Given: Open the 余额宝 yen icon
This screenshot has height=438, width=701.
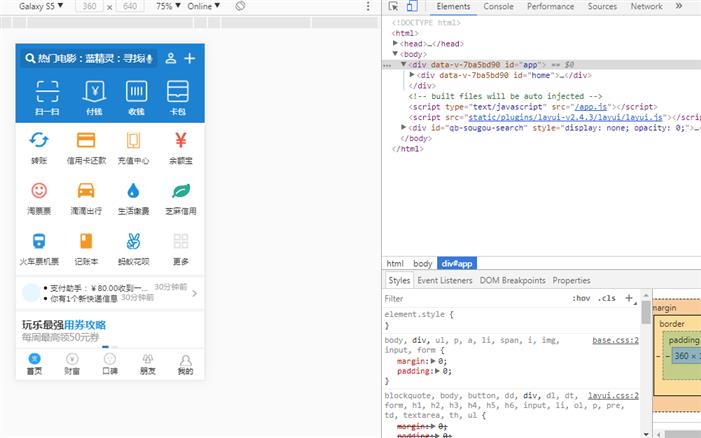Looking at the screenshot, I should click(181, 140).
